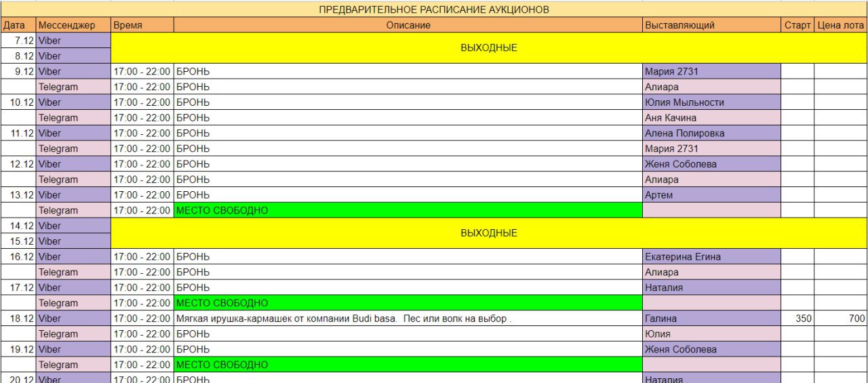The image size is (868, 383).
Task: Select the 19.12 date cell
Action: [x=18, y=350]
